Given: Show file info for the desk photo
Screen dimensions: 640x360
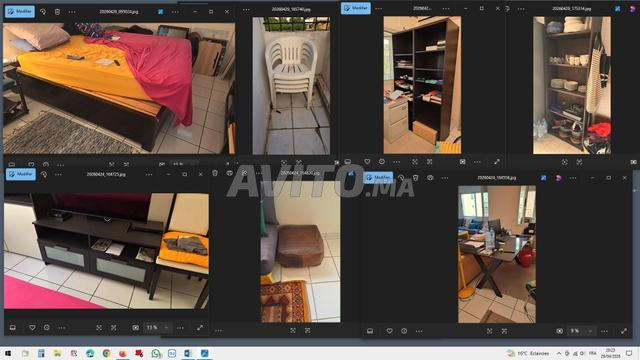Looking at the screenshot, I should pos(404,331).
